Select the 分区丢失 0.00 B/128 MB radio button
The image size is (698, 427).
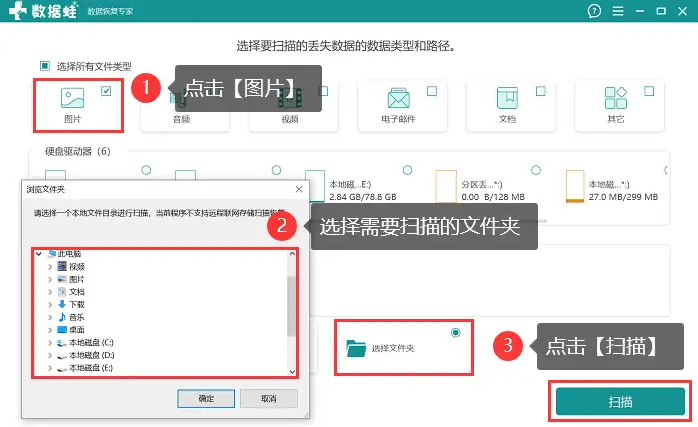[x=536, y=170]
